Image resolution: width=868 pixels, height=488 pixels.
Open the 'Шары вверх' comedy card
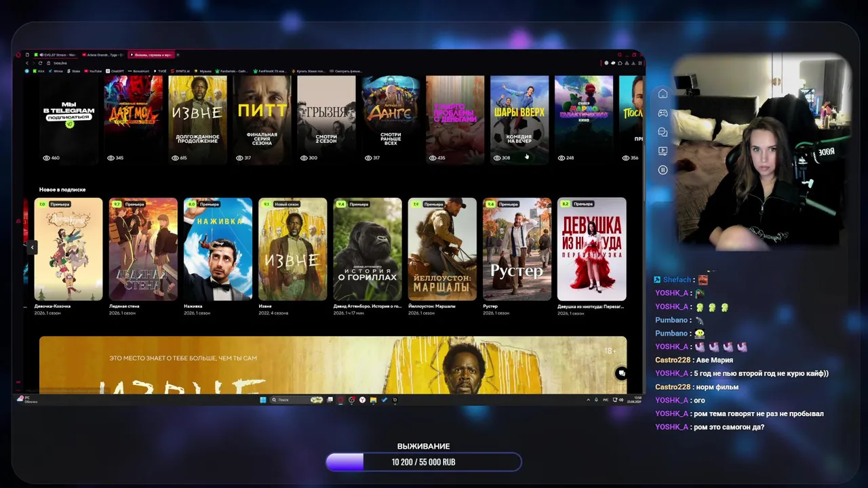tap(519, 119)
